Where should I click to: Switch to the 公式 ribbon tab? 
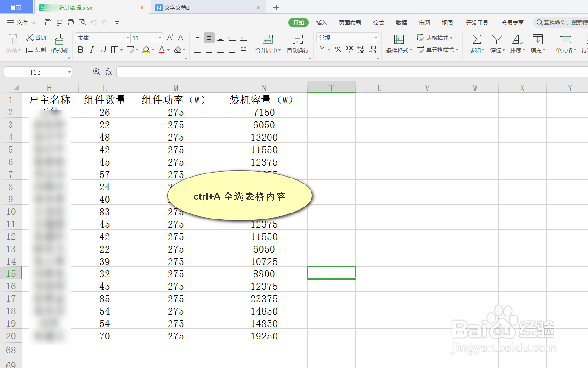[379, 23]
